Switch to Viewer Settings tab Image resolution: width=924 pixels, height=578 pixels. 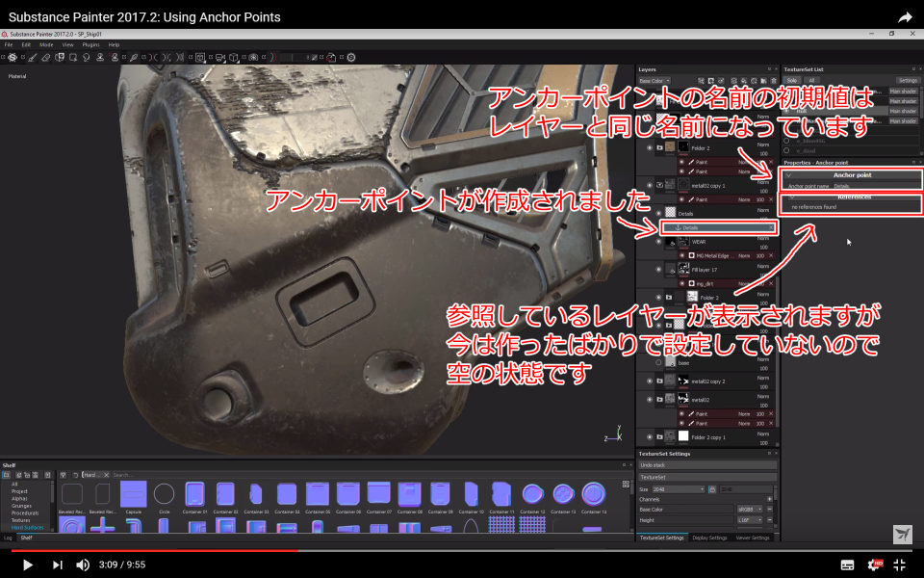(753, 538)
